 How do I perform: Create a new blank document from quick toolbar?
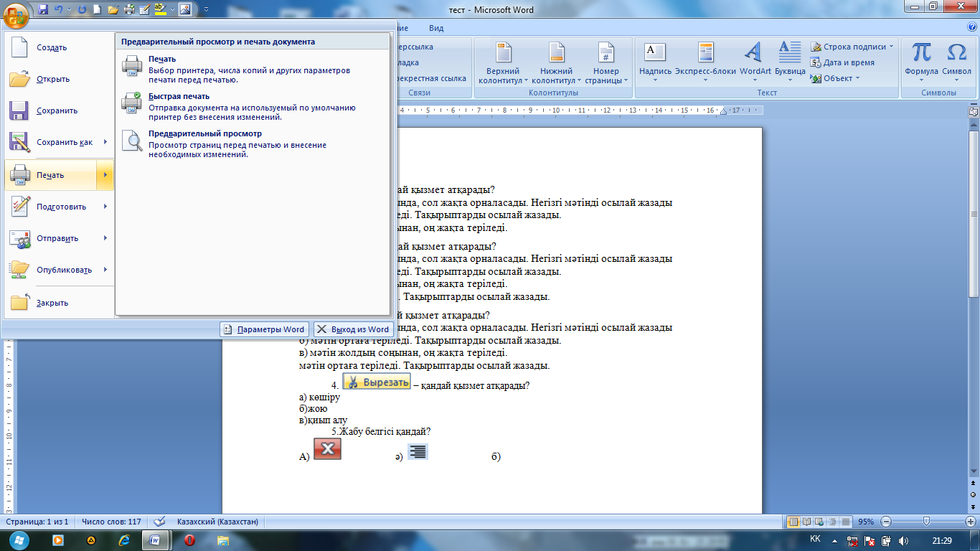coord(98,10)
